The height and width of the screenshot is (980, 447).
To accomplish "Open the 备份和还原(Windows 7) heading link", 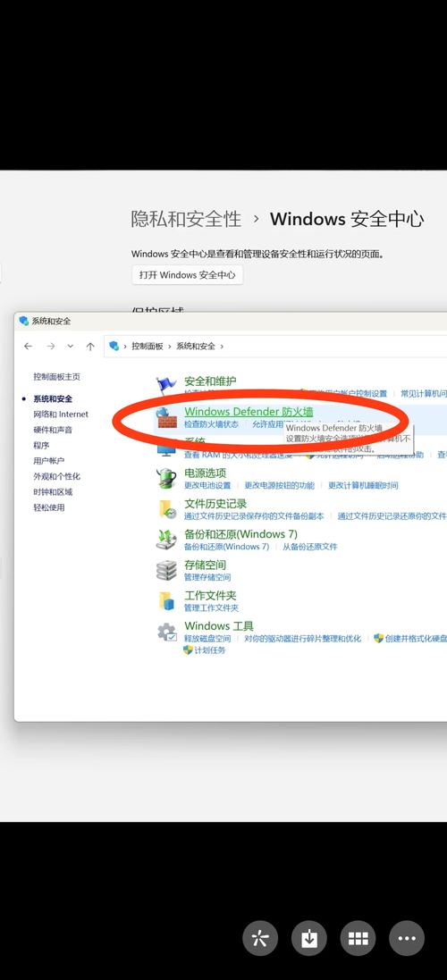I will pos(240,534).
